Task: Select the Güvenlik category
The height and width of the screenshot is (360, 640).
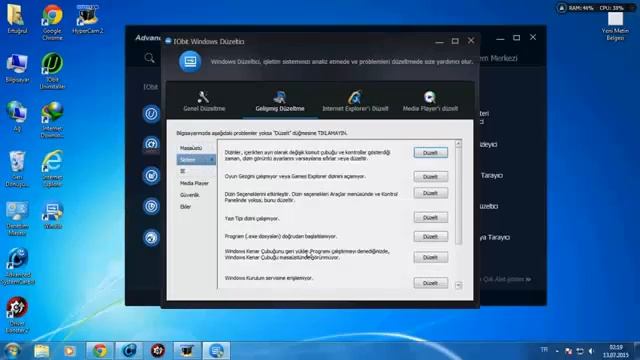Action: [190, 195]
